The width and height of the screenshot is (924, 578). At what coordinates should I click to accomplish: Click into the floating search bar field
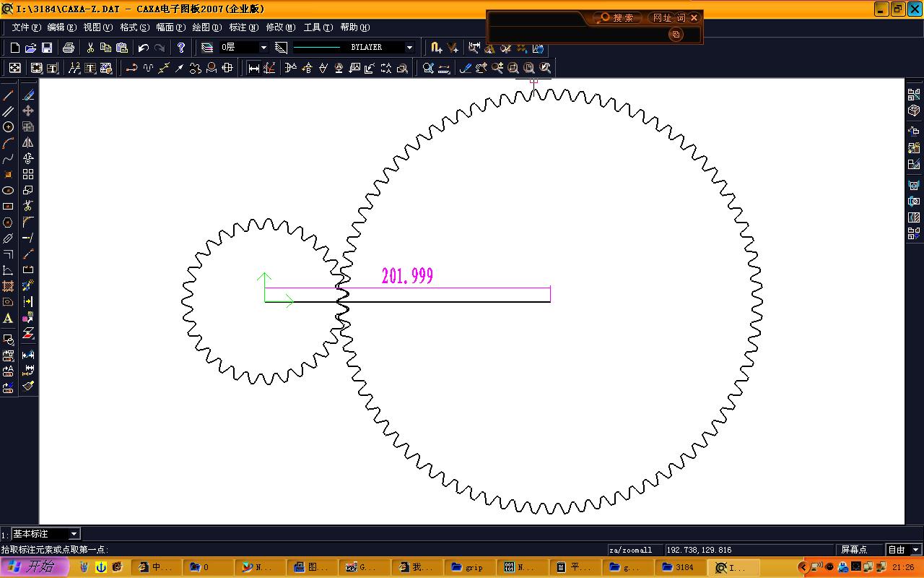pos(577,34)
